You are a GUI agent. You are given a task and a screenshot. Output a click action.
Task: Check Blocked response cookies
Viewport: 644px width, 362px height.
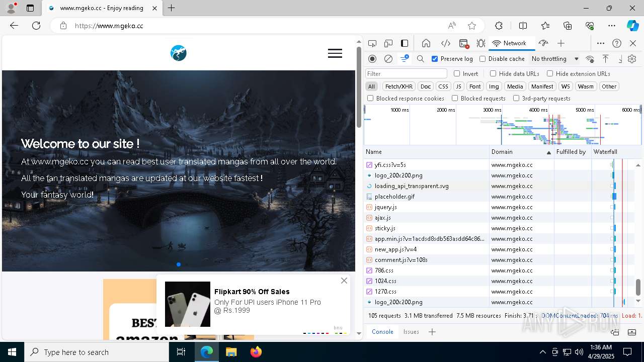pyautogui.click(x=370, y=99)
